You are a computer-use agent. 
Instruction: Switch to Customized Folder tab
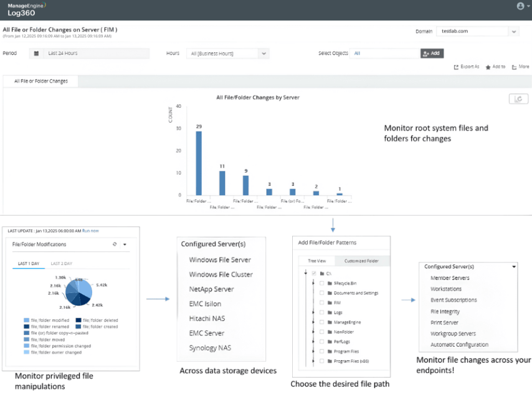point(361,261)
